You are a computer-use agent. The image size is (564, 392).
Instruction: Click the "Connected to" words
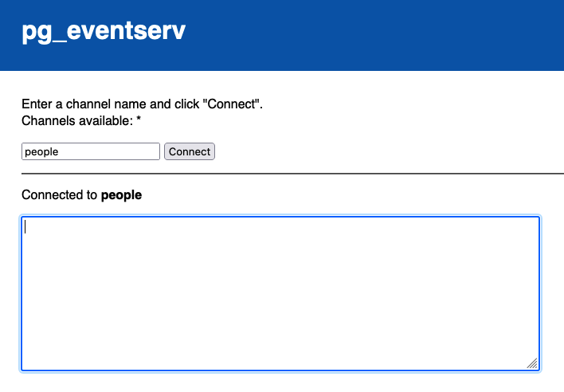60,195
